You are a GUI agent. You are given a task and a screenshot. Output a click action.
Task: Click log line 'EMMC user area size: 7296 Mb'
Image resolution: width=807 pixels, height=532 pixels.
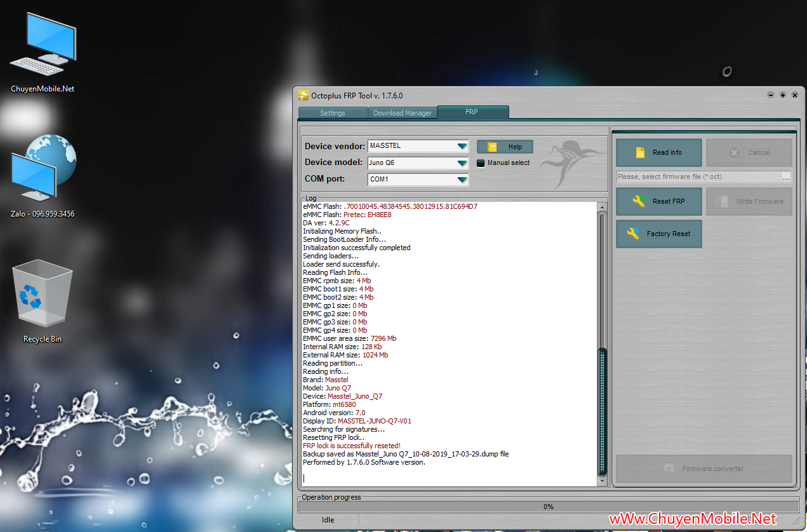350,338
